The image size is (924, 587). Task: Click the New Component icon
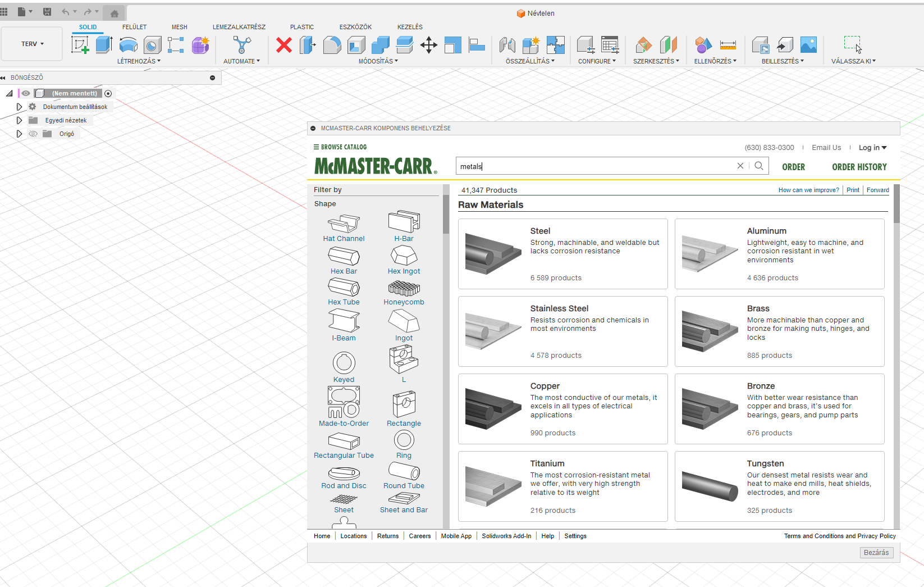click(x=530, y=45)
